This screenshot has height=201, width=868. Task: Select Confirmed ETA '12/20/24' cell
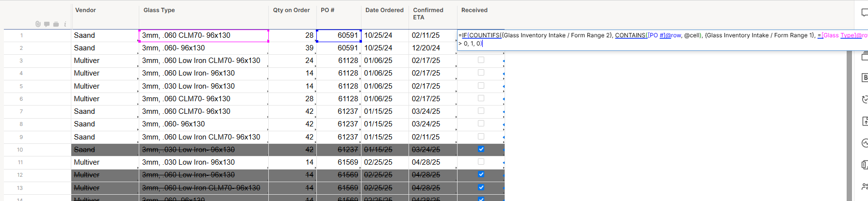(433, 48)
